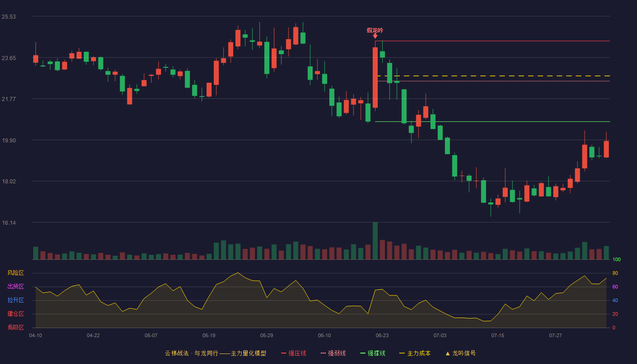
Task: Click the red 强压线 legend dash icon
Action: (283, 354)
